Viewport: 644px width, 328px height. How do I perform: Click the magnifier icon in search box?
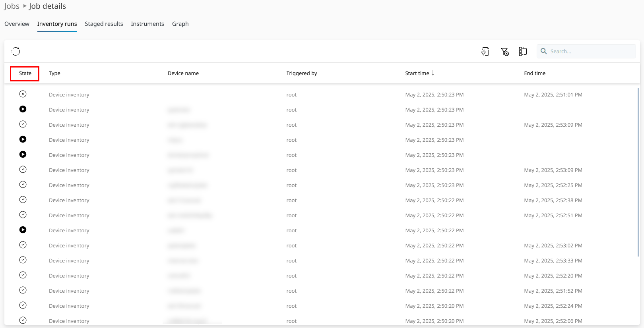coord(543,51)
